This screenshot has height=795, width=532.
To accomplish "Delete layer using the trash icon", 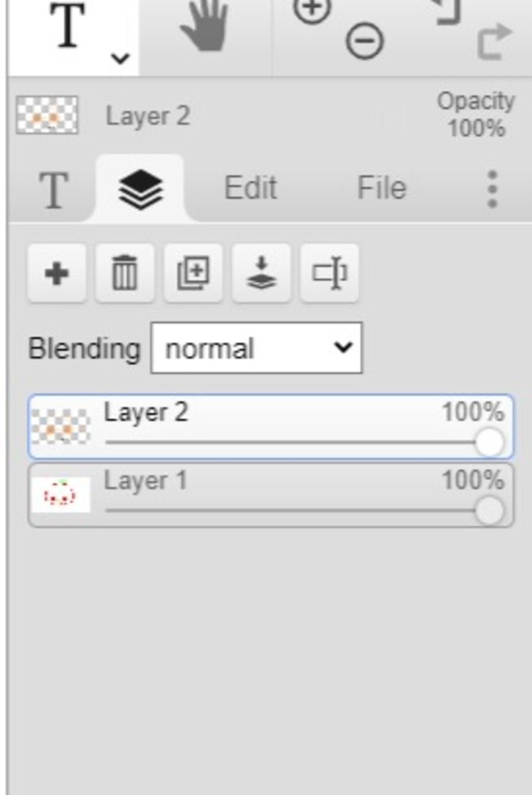I will (x=125, y=273).
